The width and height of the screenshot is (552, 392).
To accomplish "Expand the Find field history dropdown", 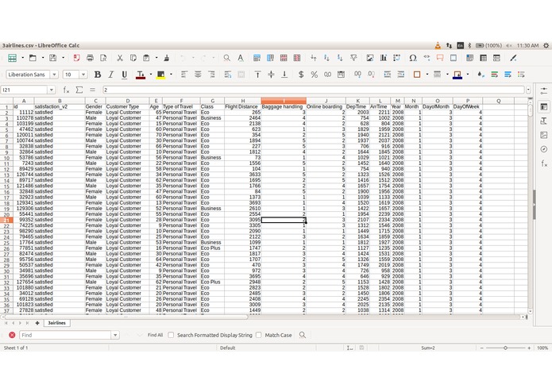I will tap(115, 335).
